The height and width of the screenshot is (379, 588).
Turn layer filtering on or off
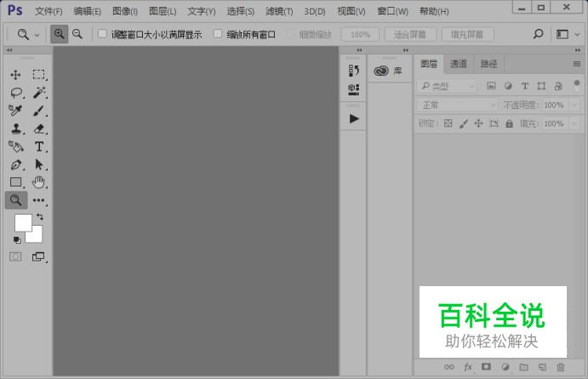point(577,85)
